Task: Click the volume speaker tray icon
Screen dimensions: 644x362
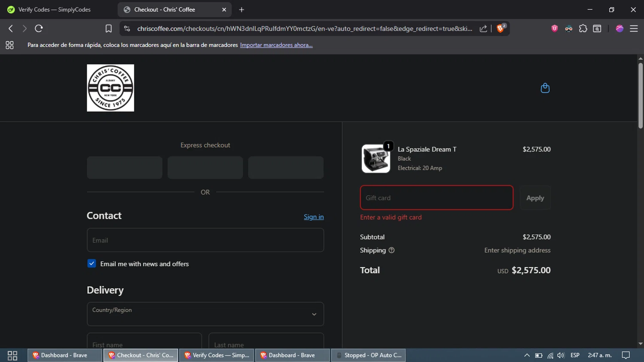Action: [561, 355]
